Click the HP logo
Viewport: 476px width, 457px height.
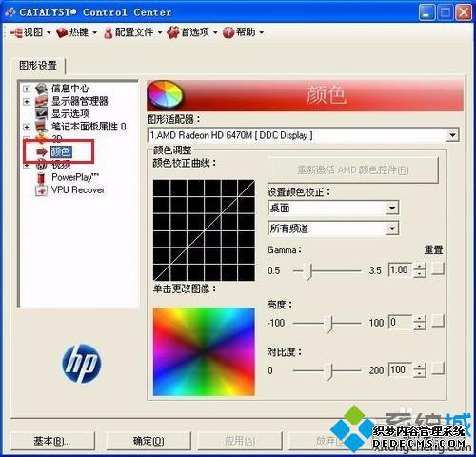pos(82,364)
